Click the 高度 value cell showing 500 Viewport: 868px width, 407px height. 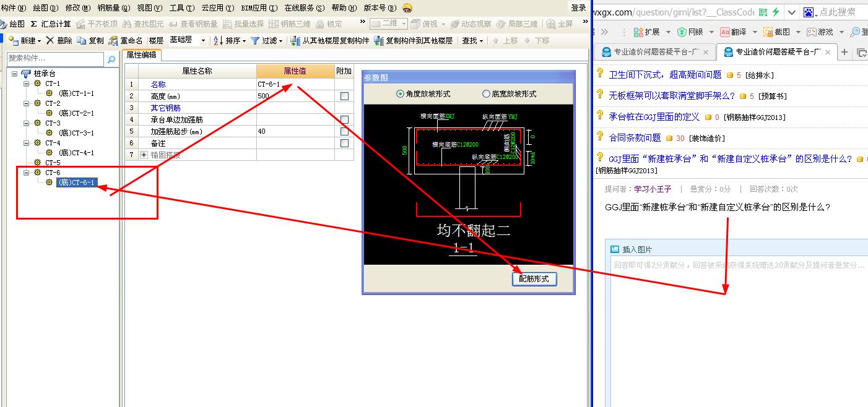pos(295,96)
